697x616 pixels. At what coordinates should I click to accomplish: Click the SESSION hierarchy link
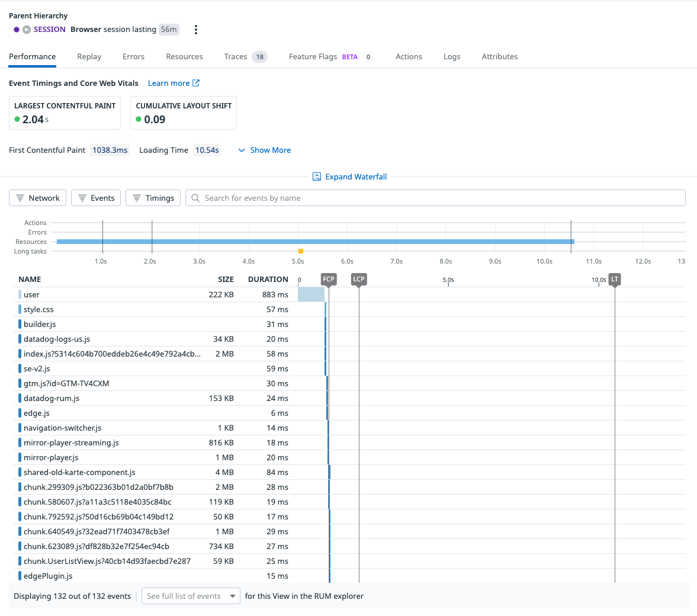coord(49,30)
